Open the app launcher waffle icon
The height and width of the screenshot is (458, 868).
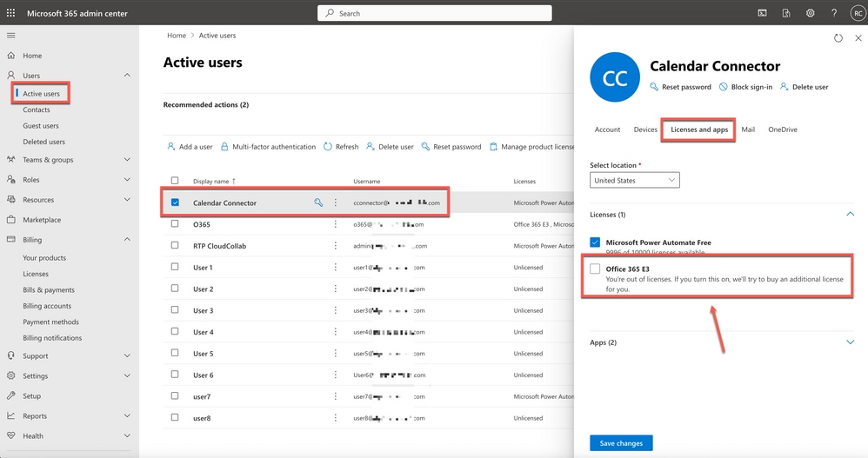pos(10,13)
